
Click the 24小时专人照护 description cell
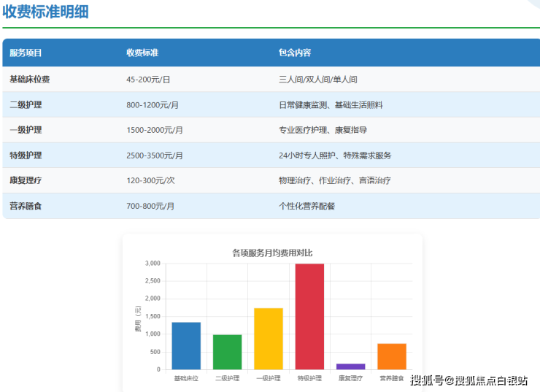click(335, 155)
